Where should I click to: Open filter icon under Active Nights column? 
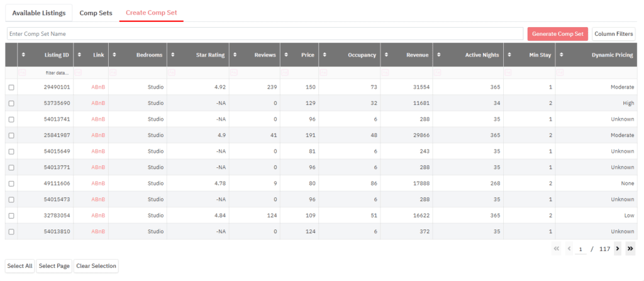click(x=438, y=73)
